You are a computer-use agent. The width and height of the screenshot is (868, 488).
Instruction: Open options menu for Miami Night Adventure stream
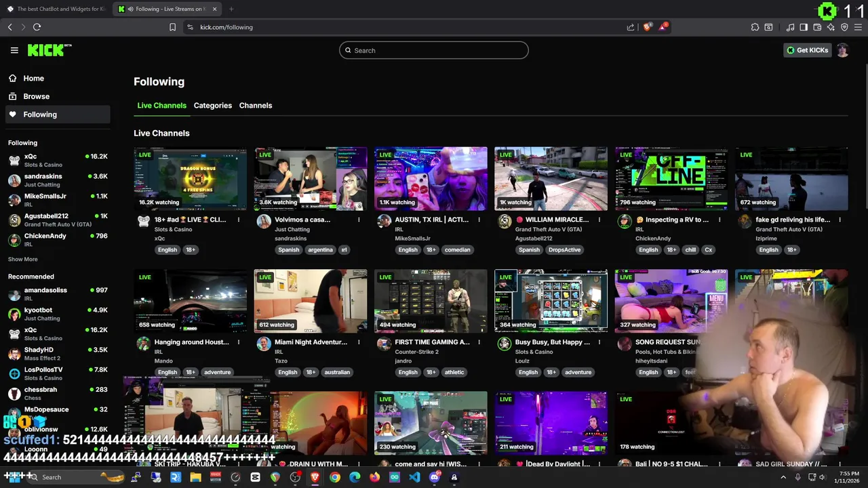pos(359,342)
